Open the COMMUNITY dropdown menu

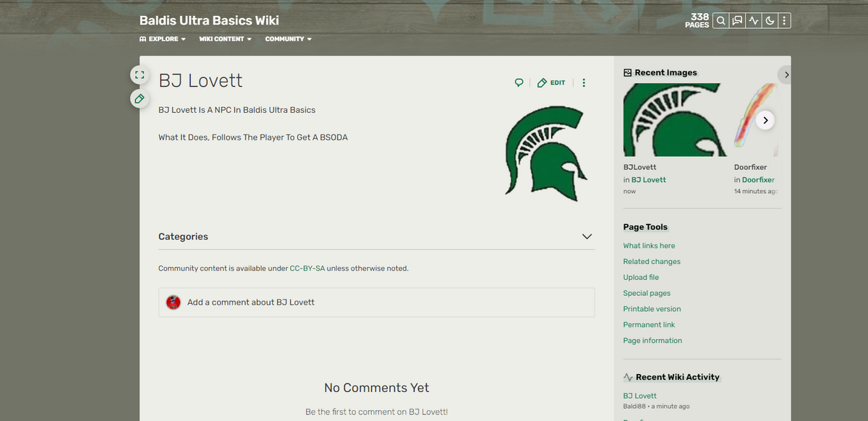pyautogui.click(x=288, y=39)
